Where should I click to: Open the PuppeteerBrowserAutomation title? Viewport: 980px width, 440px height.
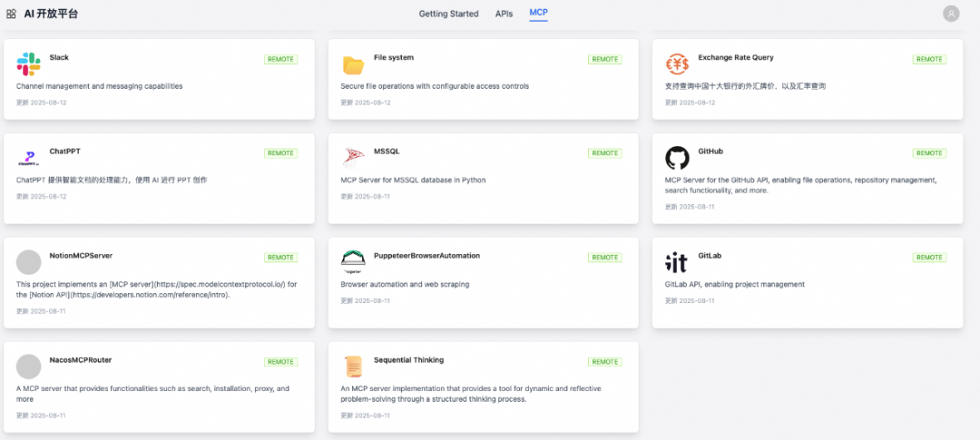point(426,256)
